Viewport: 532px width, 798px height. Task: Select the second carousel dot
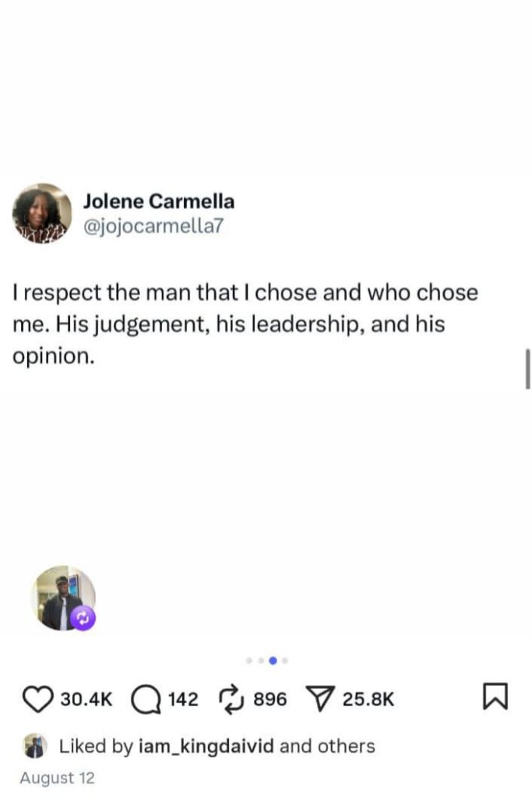[x=260, y=660]
